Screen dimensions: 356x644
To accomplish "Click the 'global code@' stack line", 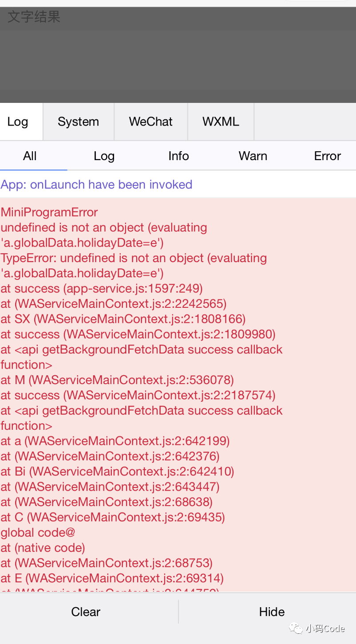I will (38, 532).
